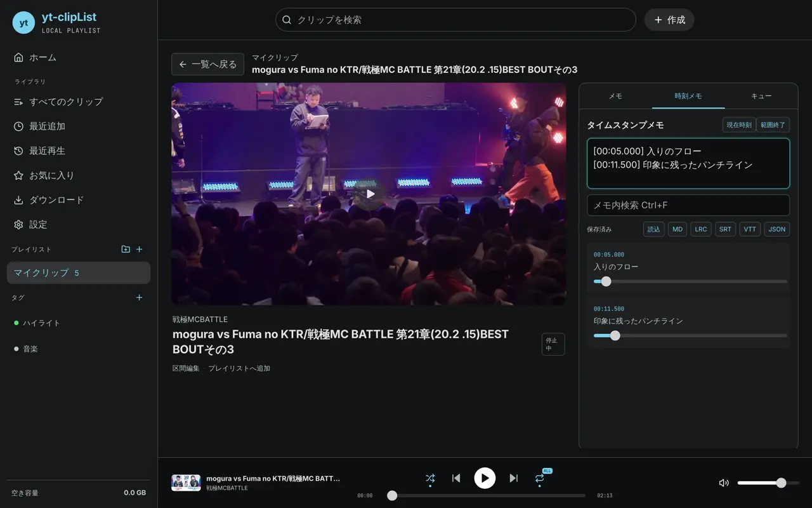Adjust the volume slider
The height and width of the screenshot is (508, 812).
768,483
